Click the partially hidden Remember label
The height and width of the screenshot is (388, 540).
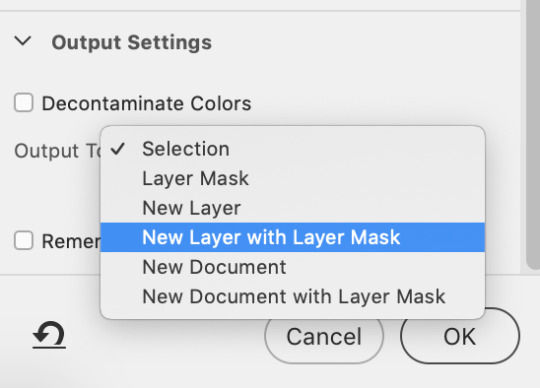pos(71,241)
